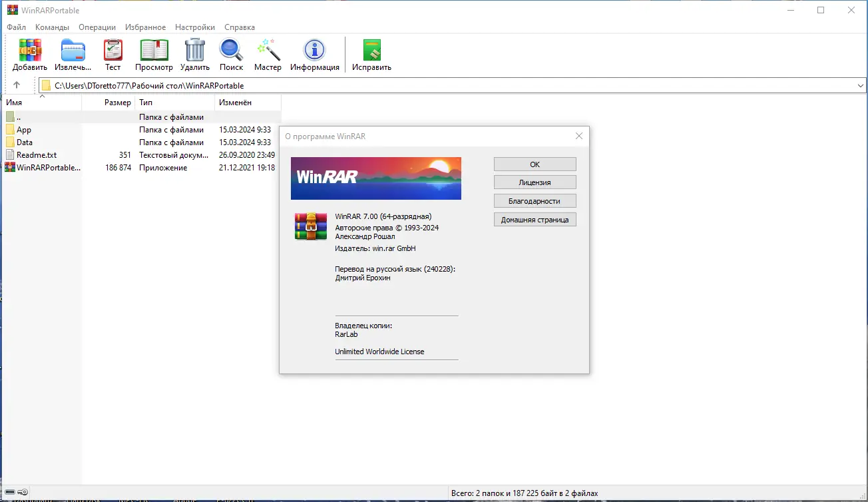Click the key password icon in status bar
868x502 pixels.
point(23,493)
